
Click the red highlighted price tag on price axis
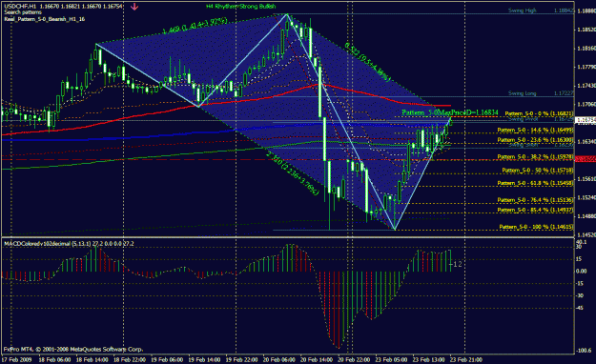(586, 159)
